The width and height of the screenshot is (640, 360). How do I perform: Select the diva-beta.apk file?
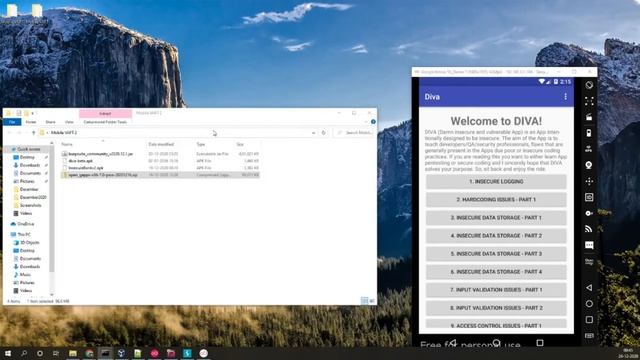(x=80, y=161)
